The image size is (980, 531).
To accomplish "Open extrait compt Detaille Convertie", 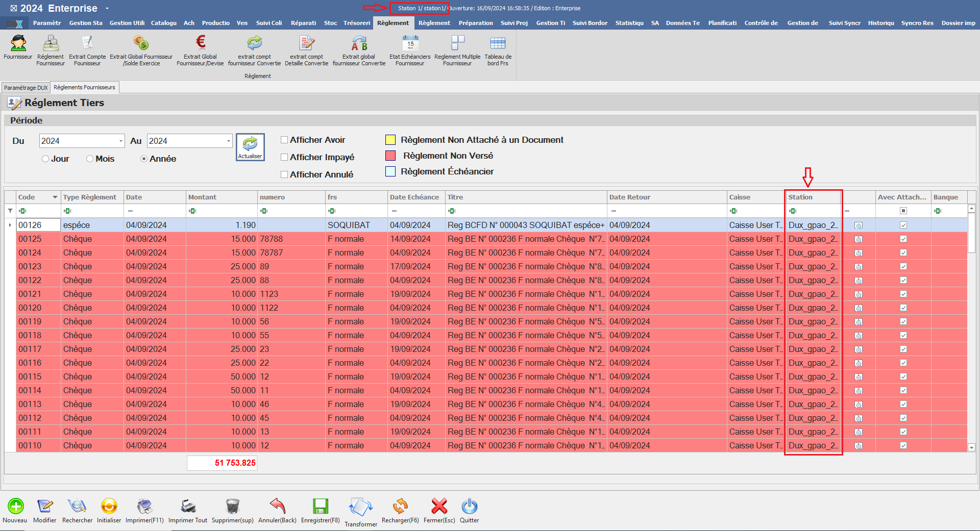I will pos(307,43).
